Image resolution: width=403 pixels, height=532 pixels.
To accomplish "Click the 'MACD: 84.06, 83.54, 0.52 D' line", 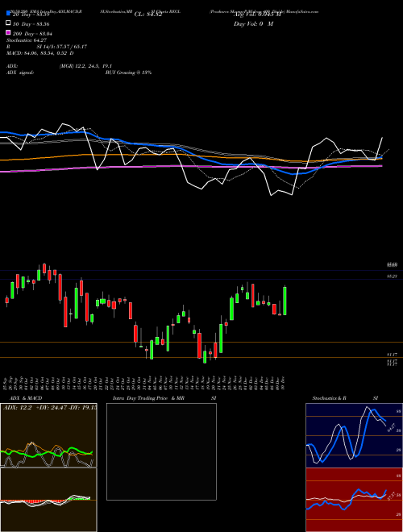I will pyautogui.click(x=40, y=53).
